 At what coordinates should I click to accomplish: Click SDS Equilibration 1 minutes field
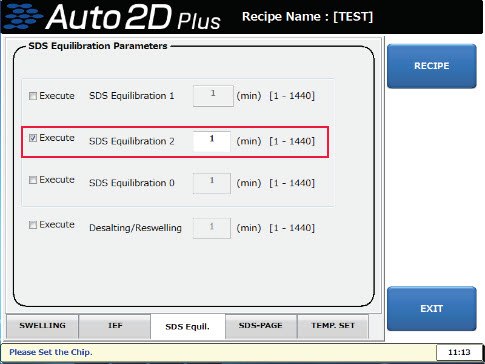213,96
